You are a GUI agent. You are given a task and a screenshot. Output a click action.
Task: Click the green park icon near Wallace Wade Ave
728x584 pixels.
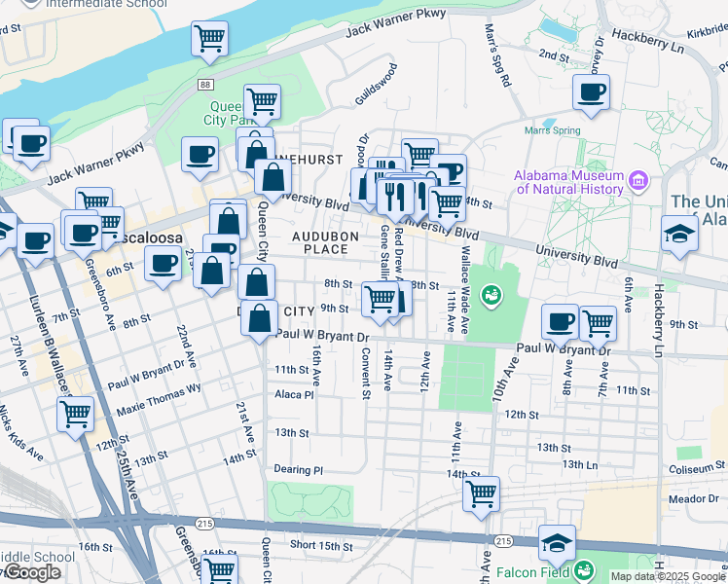tap(492, 292)
